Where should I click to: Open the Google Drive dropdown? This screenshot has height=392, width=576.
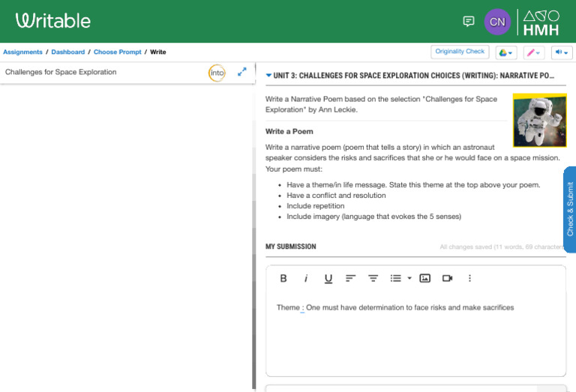pos(507,52)
